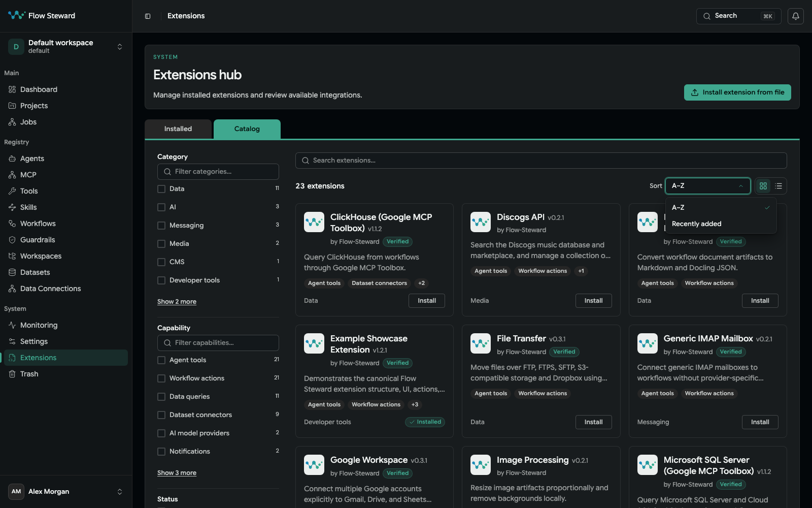Image resolution: width=812 pixels, height=508 pixels.
Task: Click +2 tag on ClickHouse card
Action: coord(422,283)
